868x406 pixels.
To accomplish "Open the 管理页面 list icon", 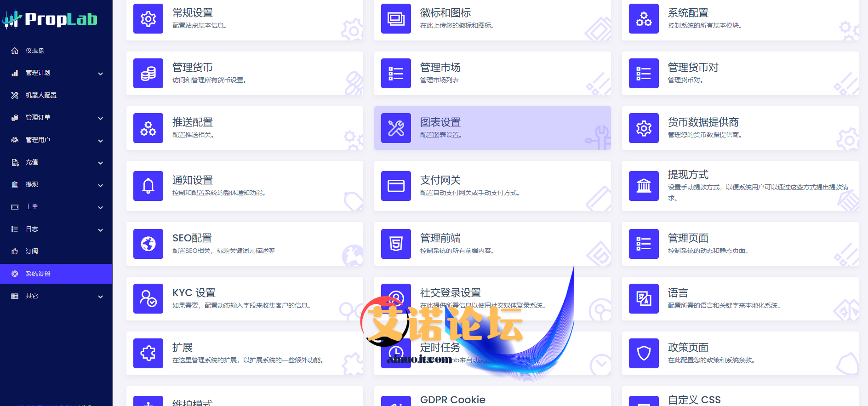I will (x=644, y=244).
